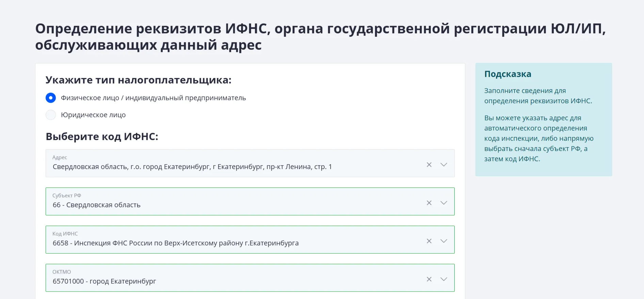Click hint paragraph starting Вы можете указать
The width and height of the screenshot is (644, 299).
pyautogui.click(x=538, y=138)
